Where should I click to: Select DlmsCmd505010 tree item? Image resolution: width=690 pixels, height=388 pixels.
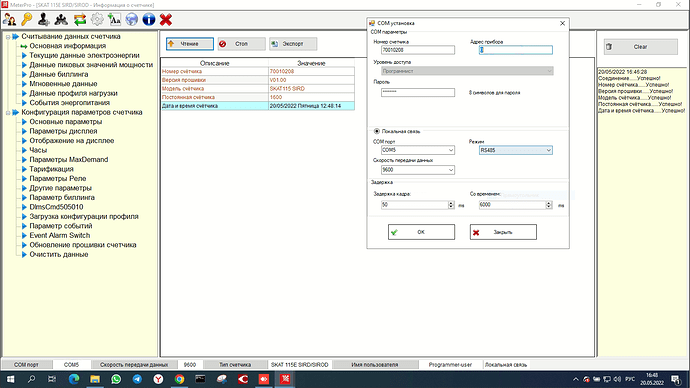(56, 207)
